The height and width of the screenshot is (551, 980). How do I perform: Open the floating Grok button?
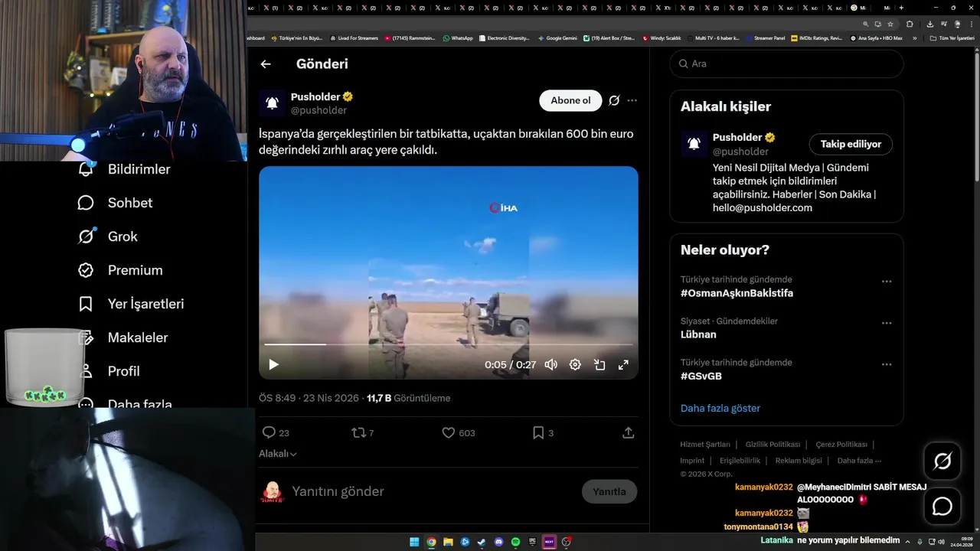(x=942, y=461)
